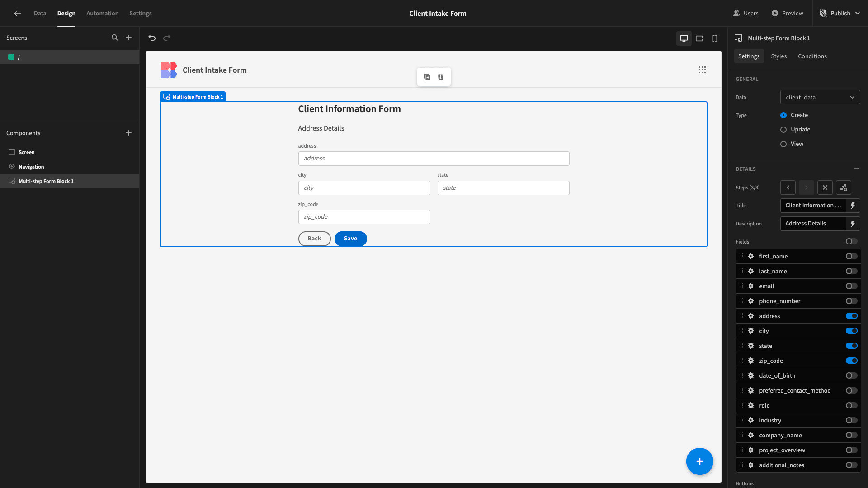
Task: Click into the address input field
Action: point(434,159)
